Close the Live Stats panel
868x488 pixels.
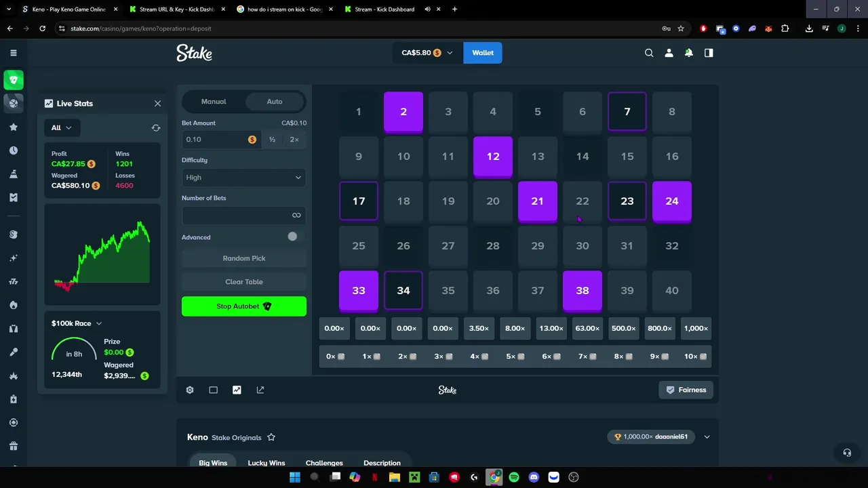point(157,104)
